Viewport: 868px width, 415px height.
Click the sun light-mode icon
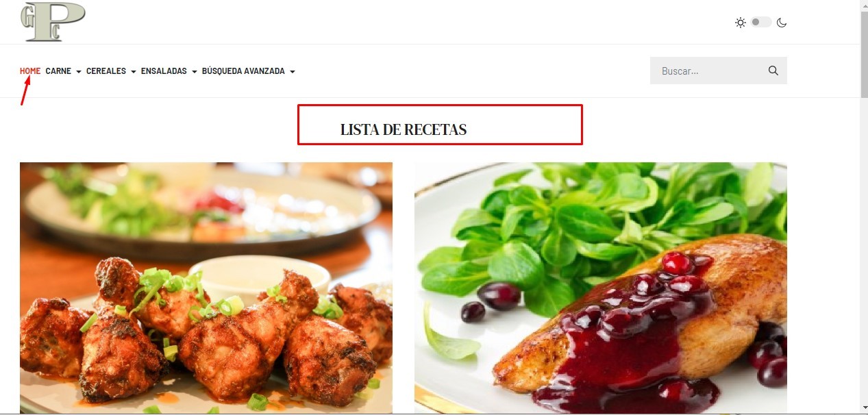pyautogui.click(x=741, y=23)
